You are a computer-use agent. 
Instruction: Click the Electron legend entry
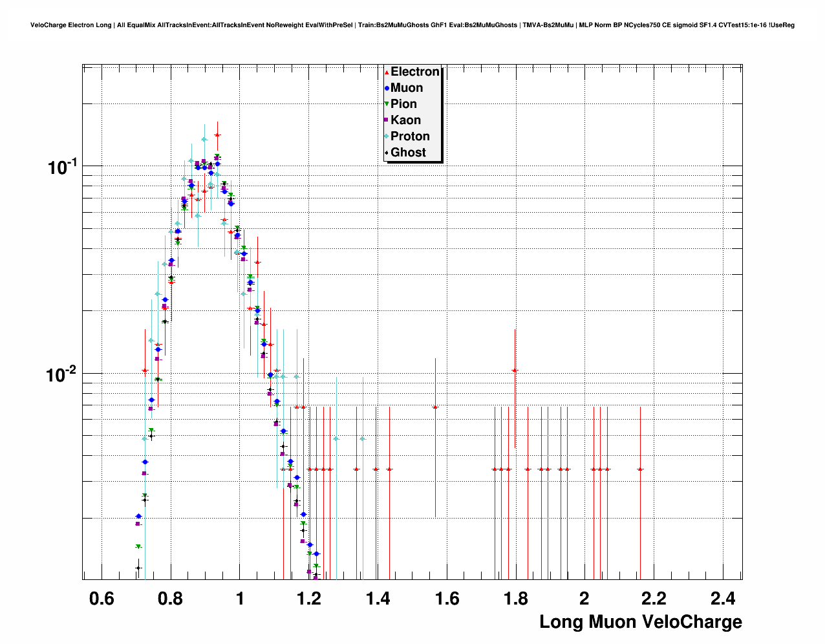pos(412,72)
